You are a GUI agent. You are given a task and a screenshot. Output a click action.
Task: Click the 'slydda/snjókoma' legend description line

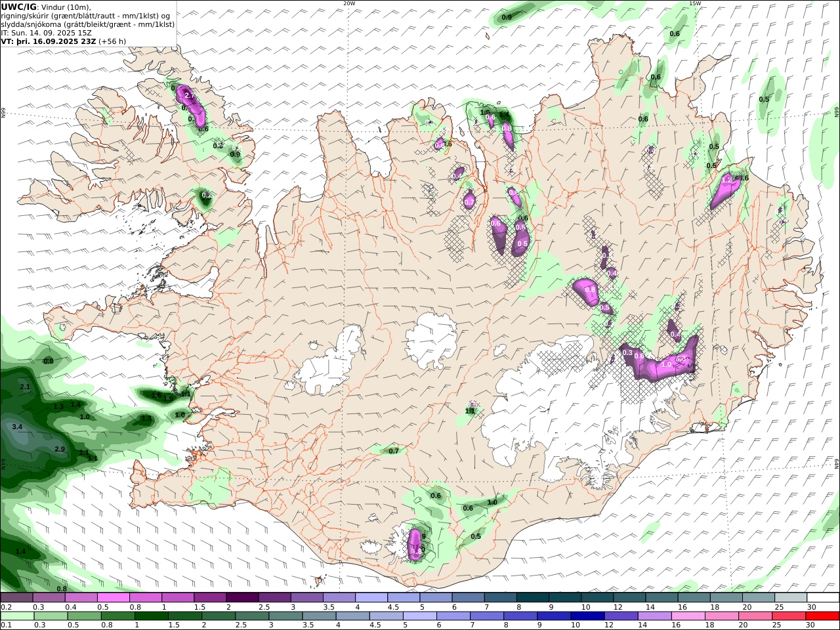[88, 24]
